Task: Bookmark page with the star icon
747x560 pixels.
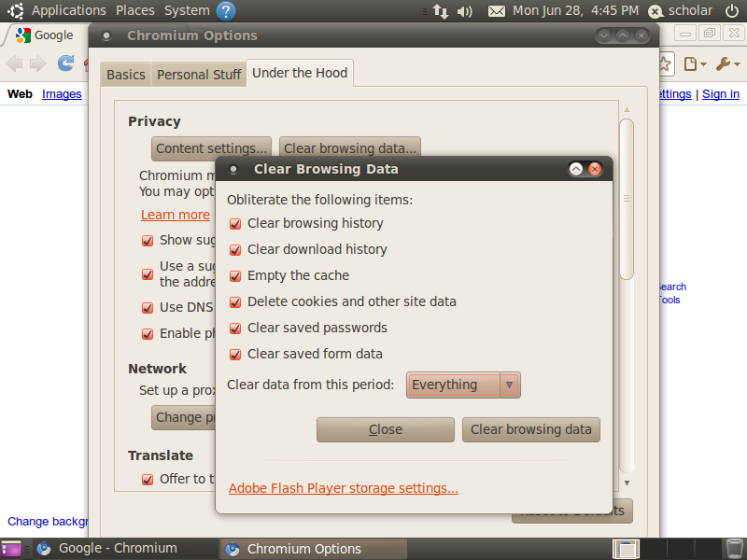Action: 665,63
